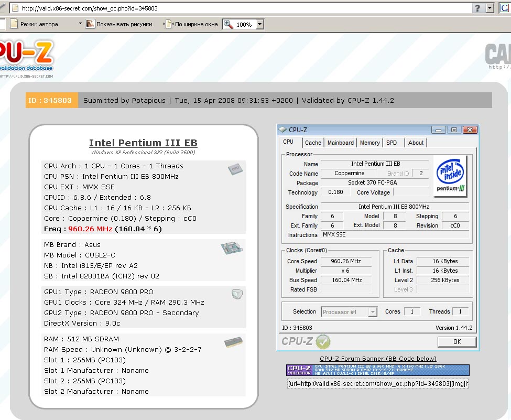Click the GPU1 Type RADEON 9800 PRO line
Viewport: 511px width, 420px height.
tap(99, 292)
